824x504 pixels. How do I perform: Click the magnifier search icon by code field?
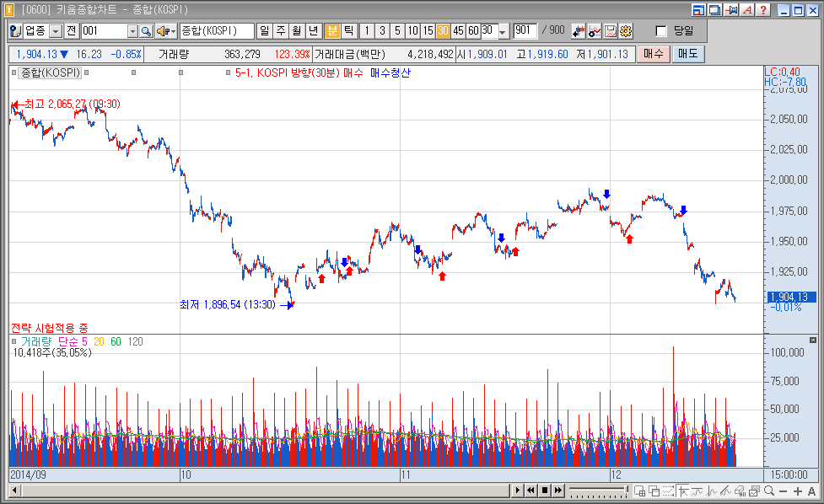[x=146, y=31]
